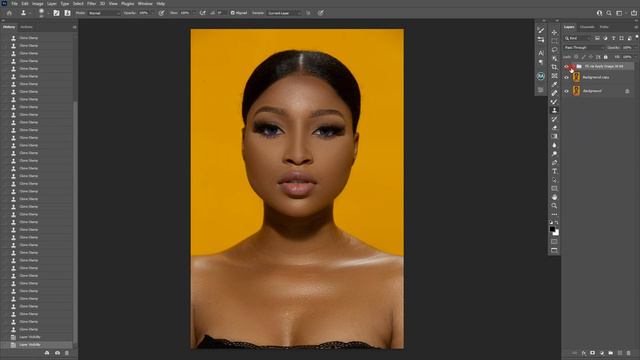
Task: Open the collapsed Brushes panel icon
Action: click(x=541, y=31)
